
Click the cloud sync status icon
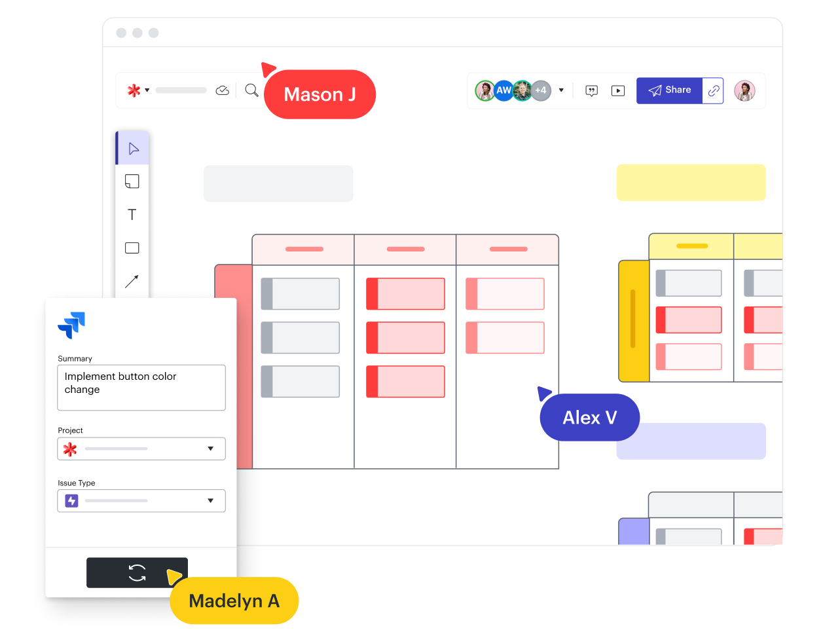point(223,90)
